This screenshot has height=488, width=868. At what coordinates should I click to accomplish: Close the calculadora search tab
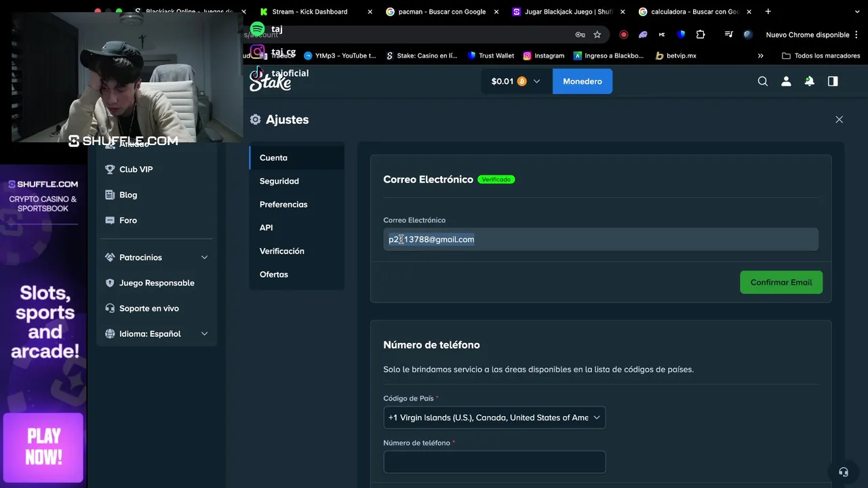[x=749, y=12]
